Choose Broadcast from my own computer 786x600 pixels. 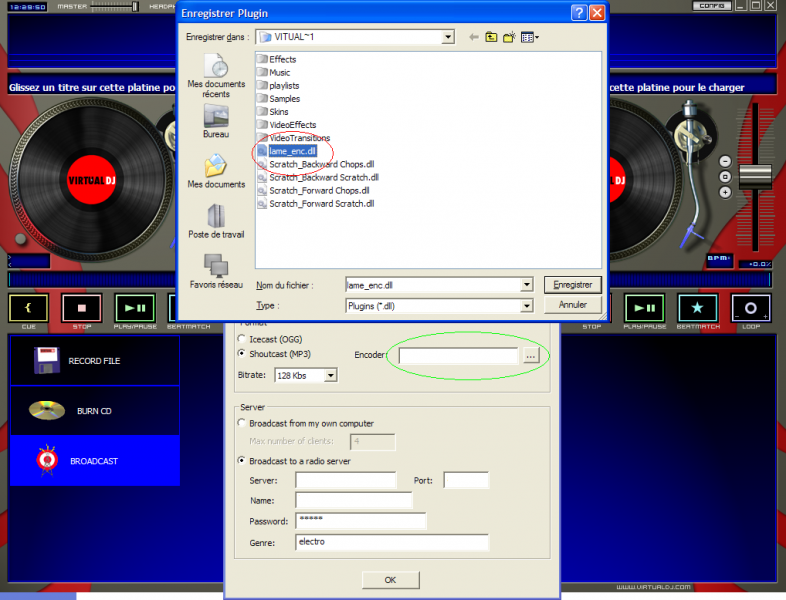[x=243, y=423]
